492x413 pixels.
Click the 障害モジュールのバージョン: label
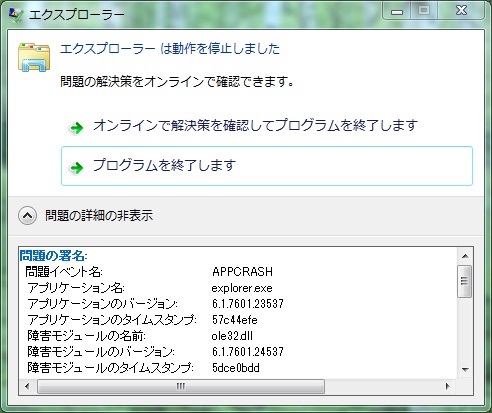pyautogui.click(x=101, y=352)
